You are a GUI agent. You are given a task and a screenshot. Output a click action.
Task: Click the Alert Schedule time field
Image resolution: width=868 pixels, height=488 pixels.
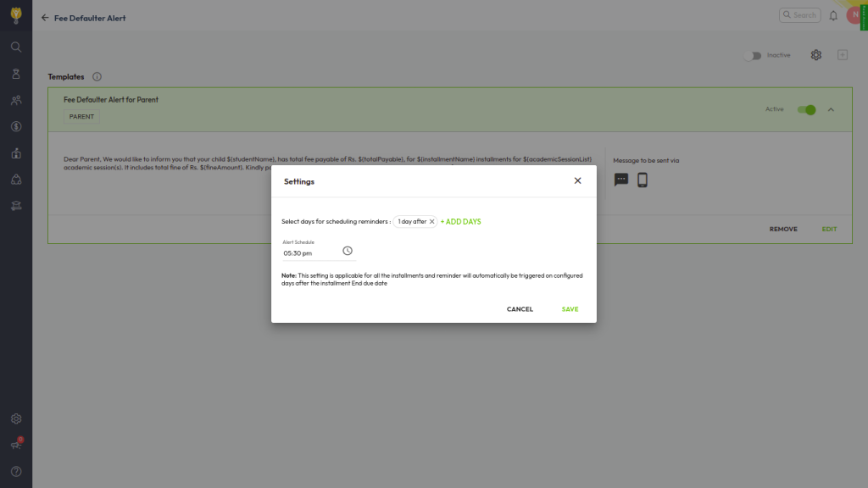pos(309,252)
